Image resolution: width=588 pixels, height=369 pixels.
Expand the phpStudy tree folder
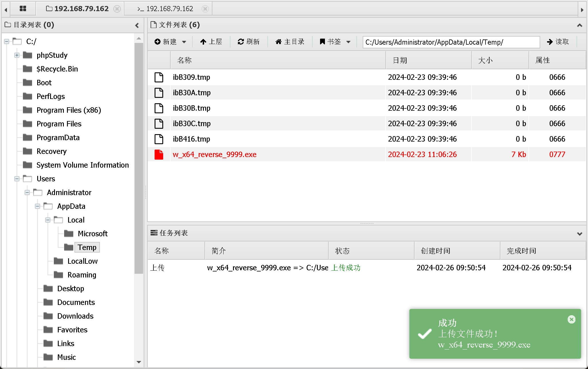click(x=17, y=55)
